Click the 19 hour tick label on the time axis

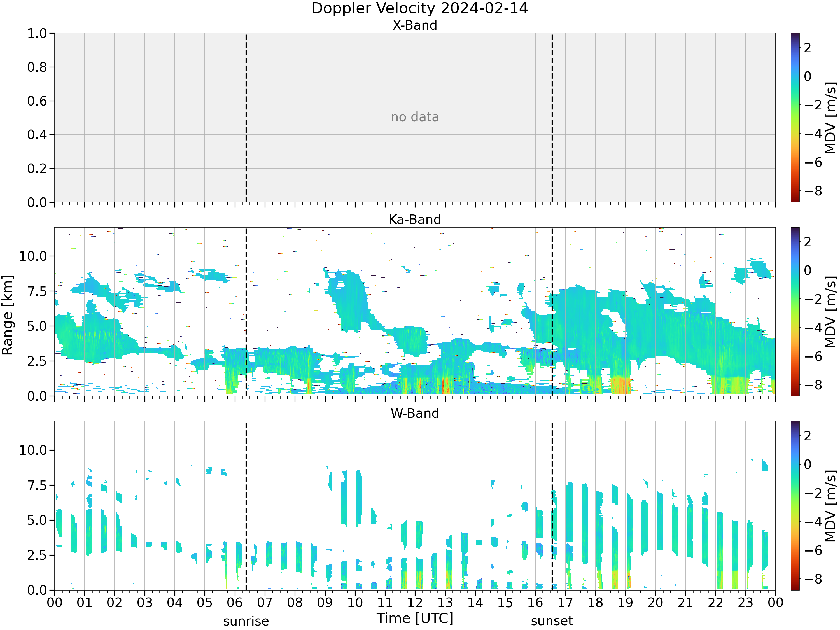625,603
